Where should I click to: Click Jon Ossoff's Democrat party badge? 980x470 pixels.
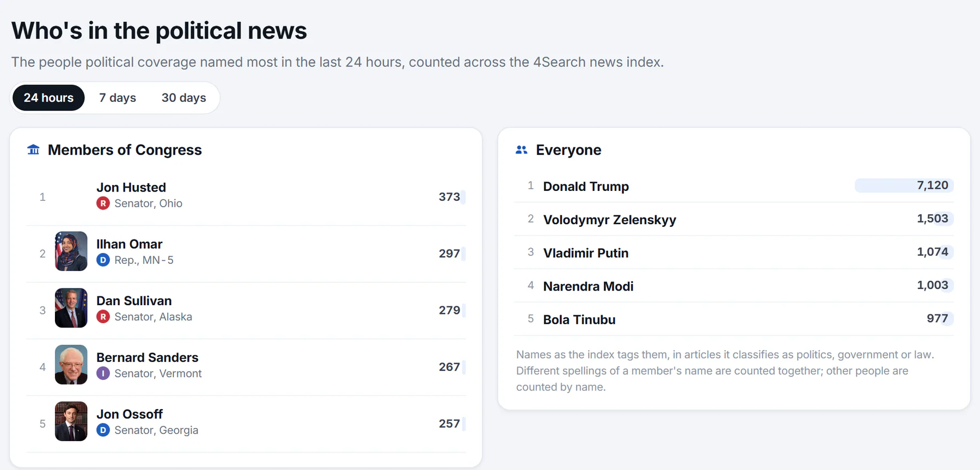(103, 430)
